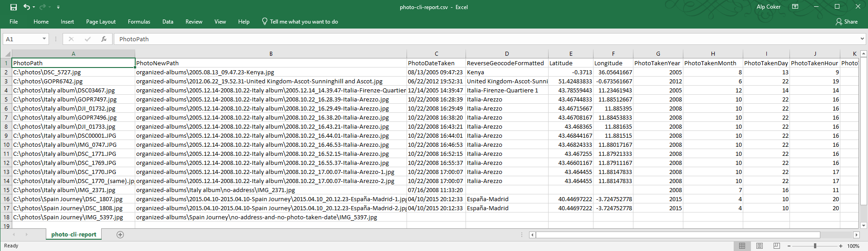Click the 100% zoom level
Screen dimensions: 868x251
coord(853,246)
